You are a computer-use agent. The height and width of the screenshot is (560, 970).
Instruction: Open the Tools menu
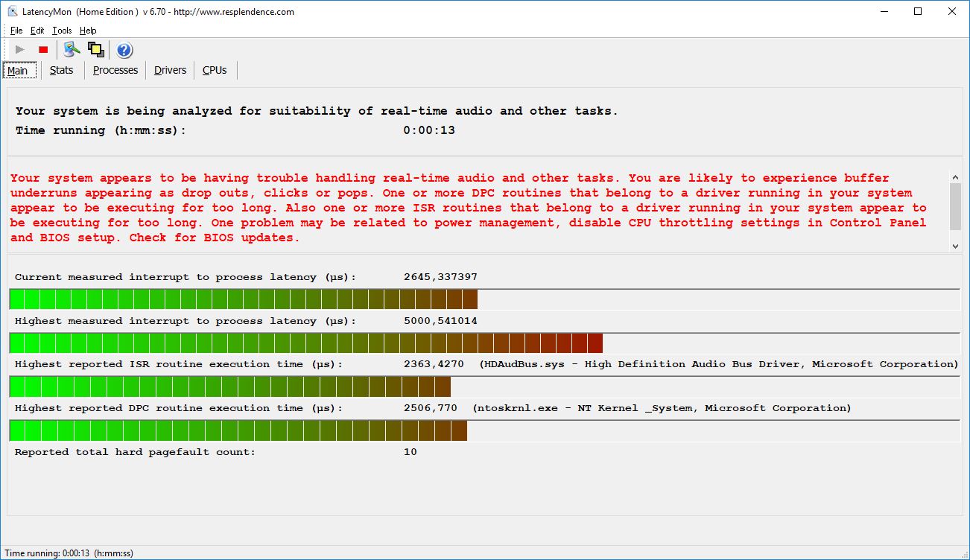click(x=62, y=31)
